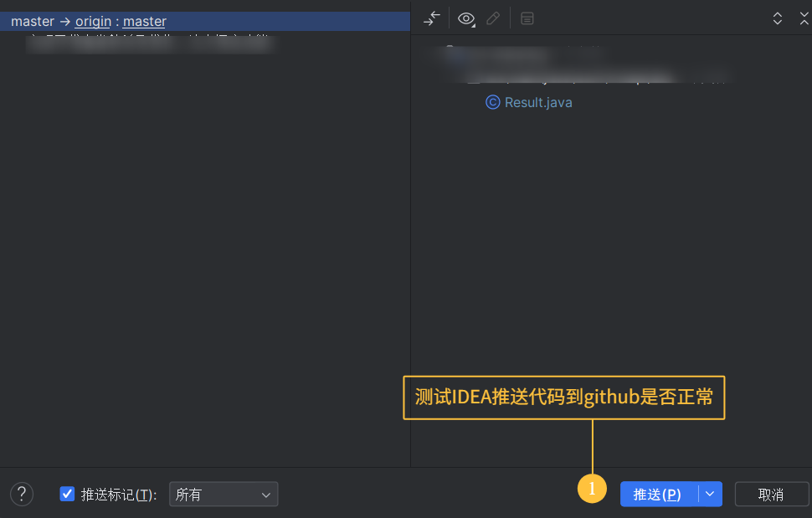812x518 pixels.
Task: Select the commit entry in the left list
Action: click(151, 43)
